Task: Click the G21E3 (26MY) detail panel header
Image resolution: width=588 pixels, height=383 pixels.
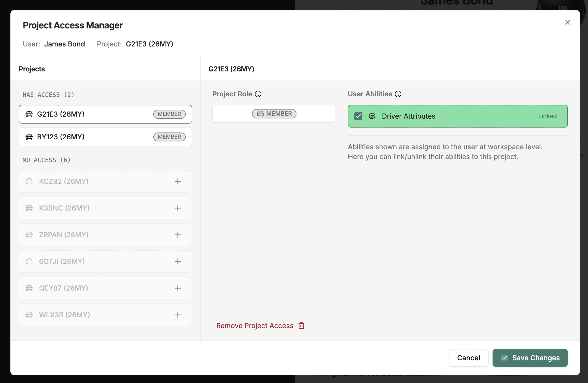Action: pos(231,69)
